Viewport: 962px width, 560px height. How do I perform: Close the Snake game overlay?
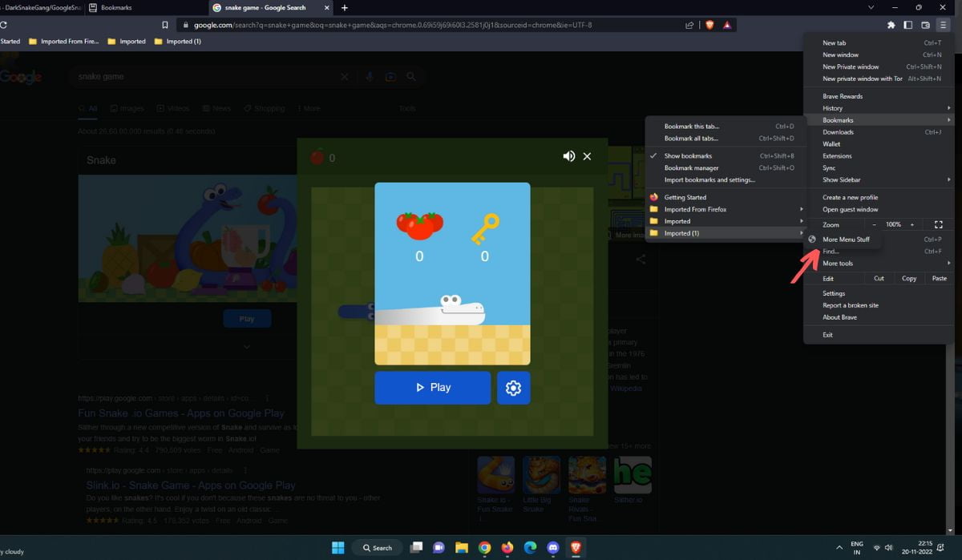(x=587, y=156)
